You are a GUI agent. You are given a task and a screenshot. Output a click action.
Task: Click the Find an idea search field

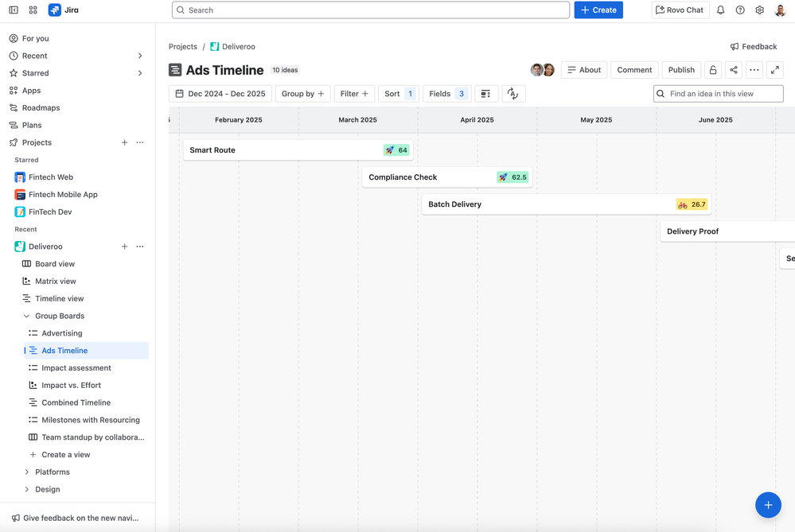(x=716, y=93)
